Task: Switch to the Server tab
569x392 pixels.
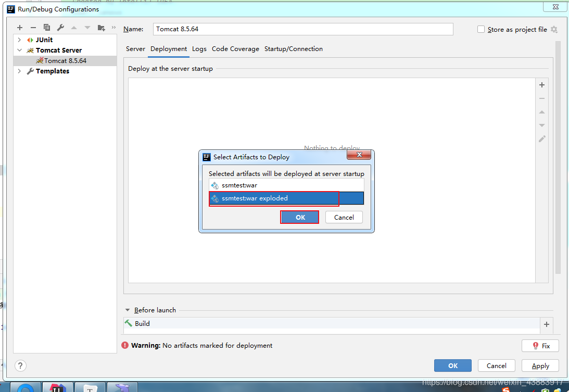Action: coord(135,49)
